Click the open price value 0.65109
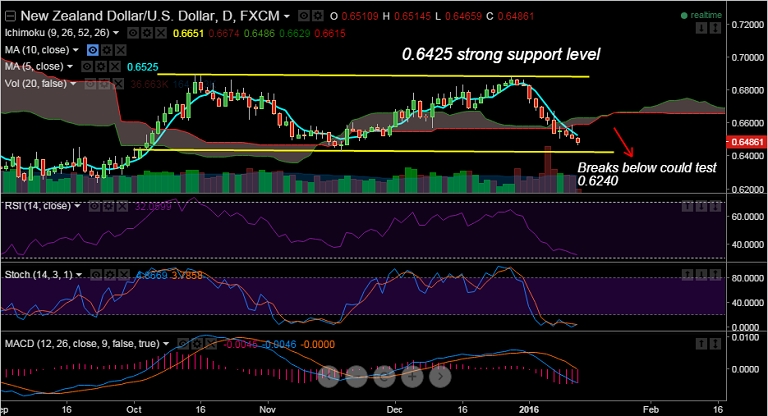The height and width of the screenshot is (416, 768). coord(360,16)
